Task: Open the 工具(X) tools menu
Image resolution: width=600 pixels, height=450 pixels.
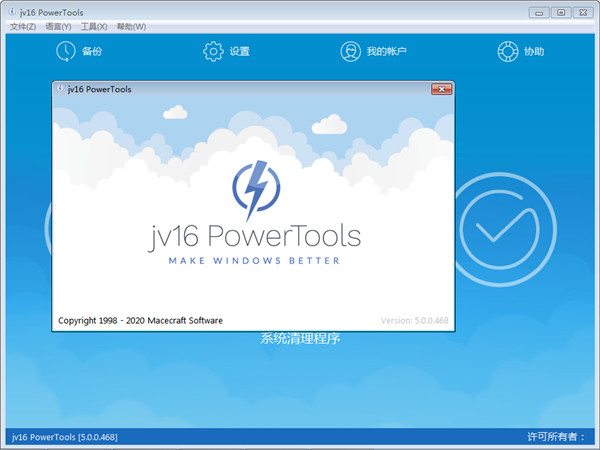Action: click(96, 26)
